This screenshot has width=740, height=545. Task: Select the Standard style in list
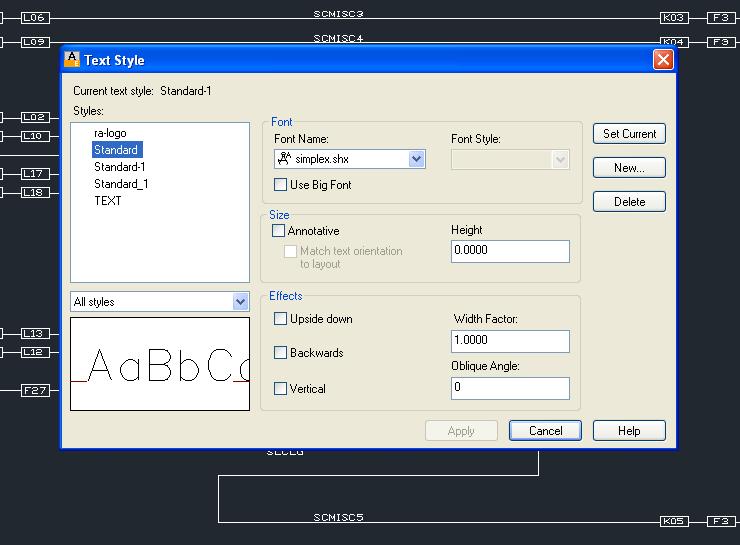pyautogui.click(x=116, y=150)
